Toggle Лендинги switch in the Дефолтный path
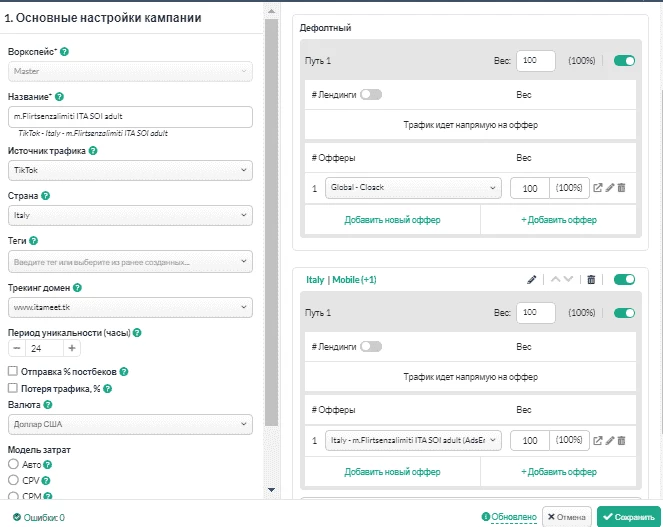Screen dimensions: 663x527 [371, 95]
